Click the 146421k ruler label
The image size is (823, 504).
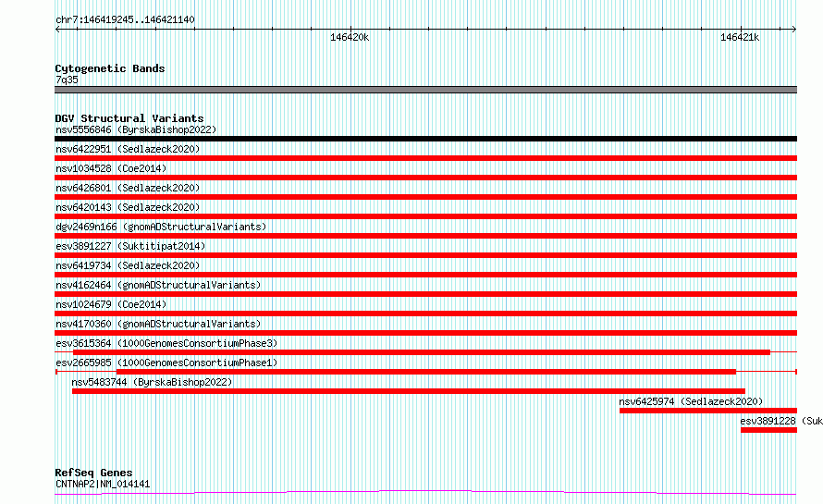pyautogui.click(x=740, y=37)
